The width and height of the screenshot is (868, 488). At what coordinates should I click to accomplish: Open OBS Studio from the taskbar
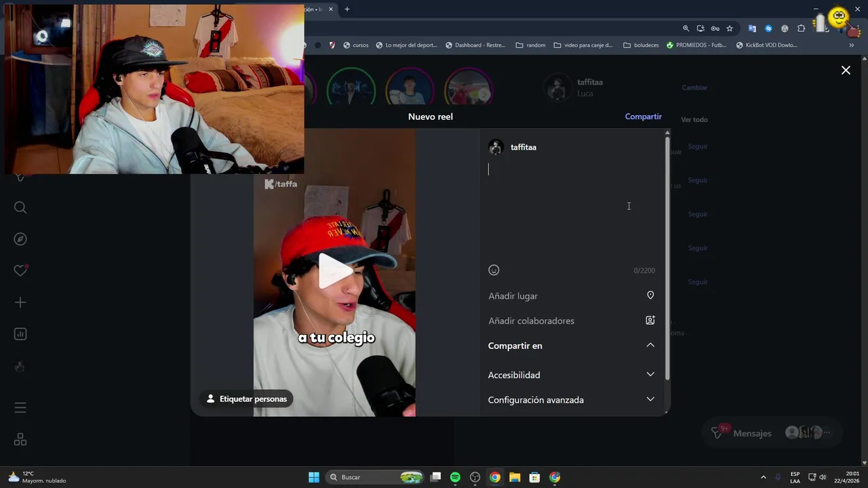475,477
